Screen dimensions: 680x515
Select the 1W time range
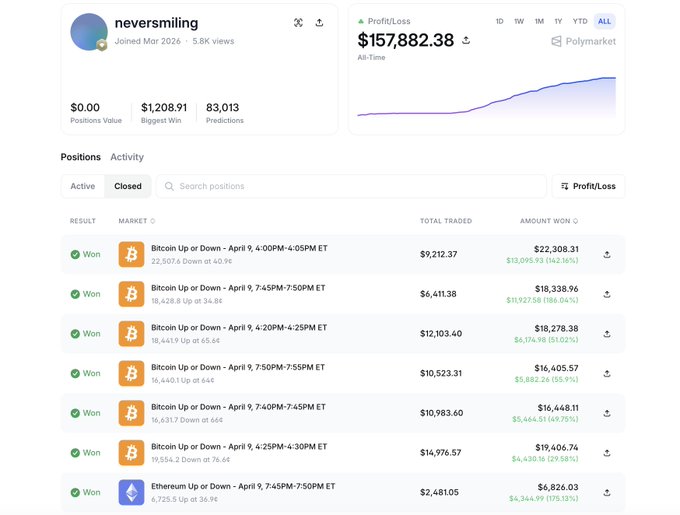pyautogui.click(x=519, y=21)
